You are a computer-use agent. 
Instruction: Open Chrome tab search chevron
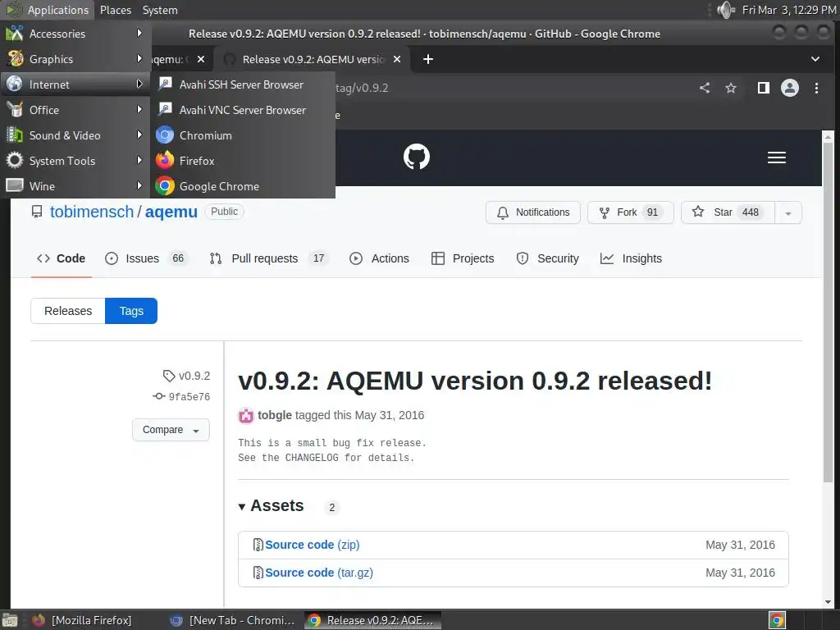pos(815,59)
